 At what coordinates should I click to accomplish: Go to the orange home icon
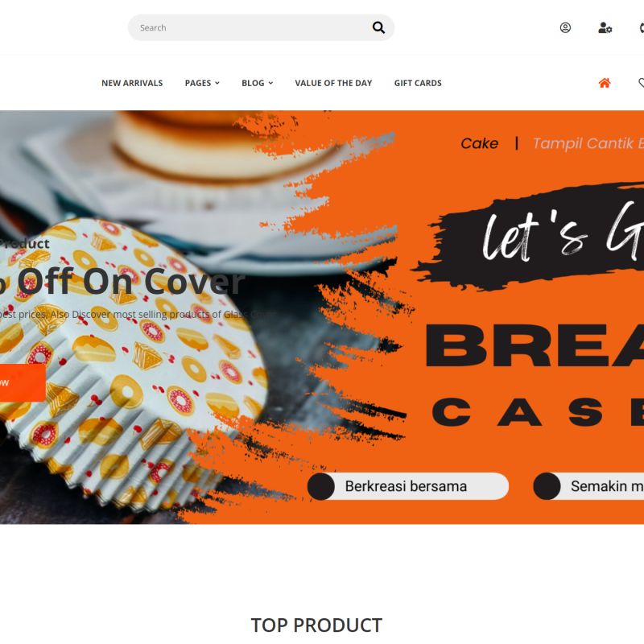coord(605,83)
